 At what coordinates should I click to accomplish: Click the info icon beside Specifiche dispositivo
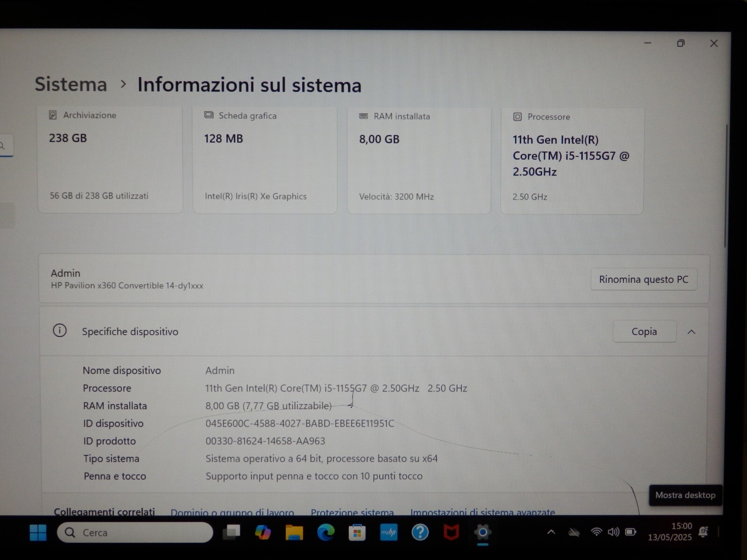coord(60,330)
